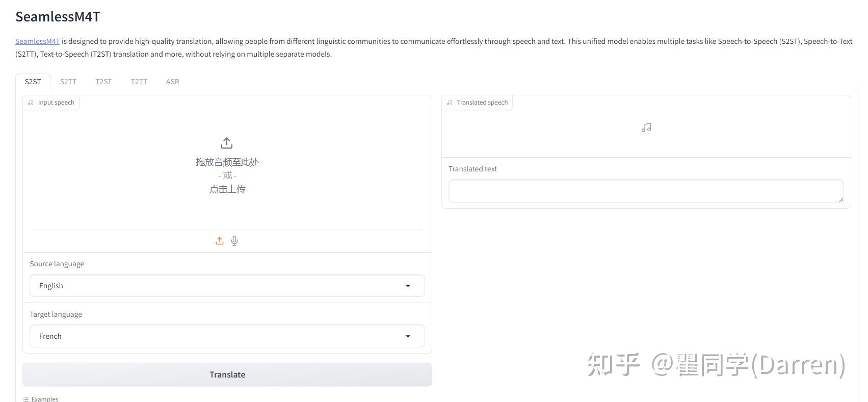Click the Examples list icon

[25, 399]
